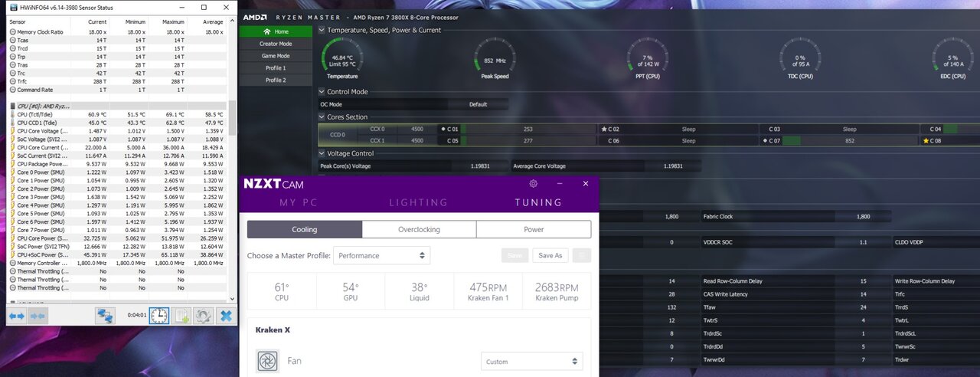Viewport: 980px width, 377px height.
Task: Switch to Creator Mode in Ryzen Master
Action: pyautogui.click(x=276, y=44)
